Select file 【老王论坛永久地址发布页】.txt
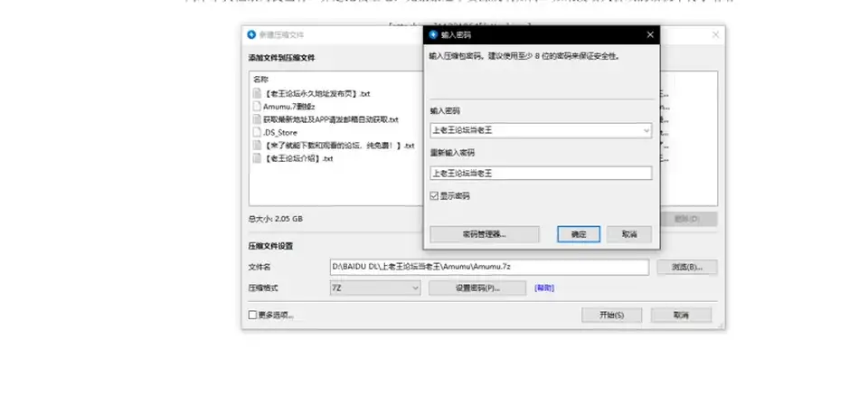 [316, 94]
